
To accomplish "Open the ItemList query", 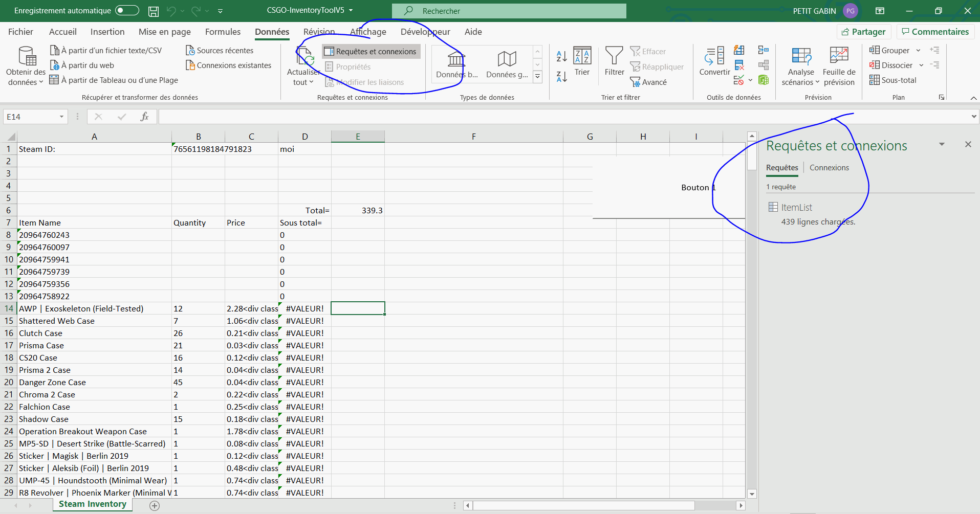I will pyautogui.click(x=796, y=207).
